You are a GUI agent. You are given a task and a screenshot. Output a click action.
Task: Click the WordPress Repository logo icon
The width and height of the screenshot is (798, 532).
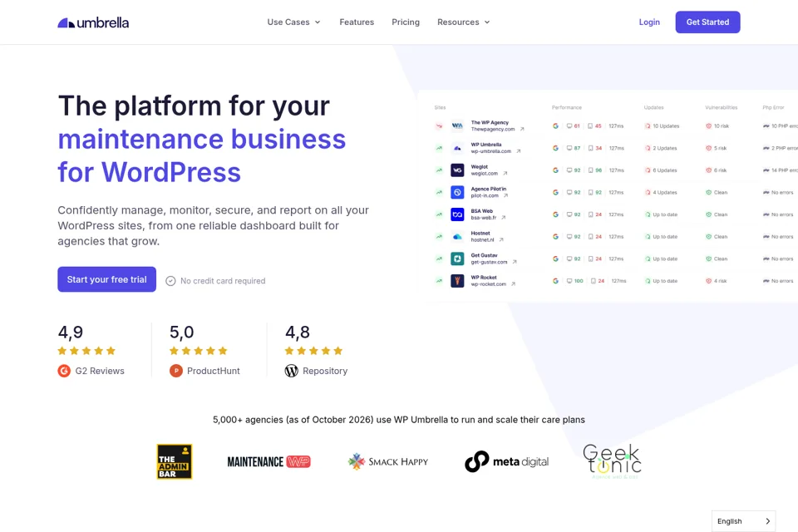(x=291, y=371)
